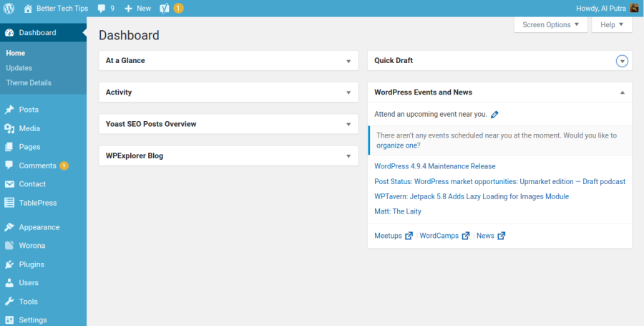
Task: Click the pencil icon to edit event location
Action: point(494,114)
